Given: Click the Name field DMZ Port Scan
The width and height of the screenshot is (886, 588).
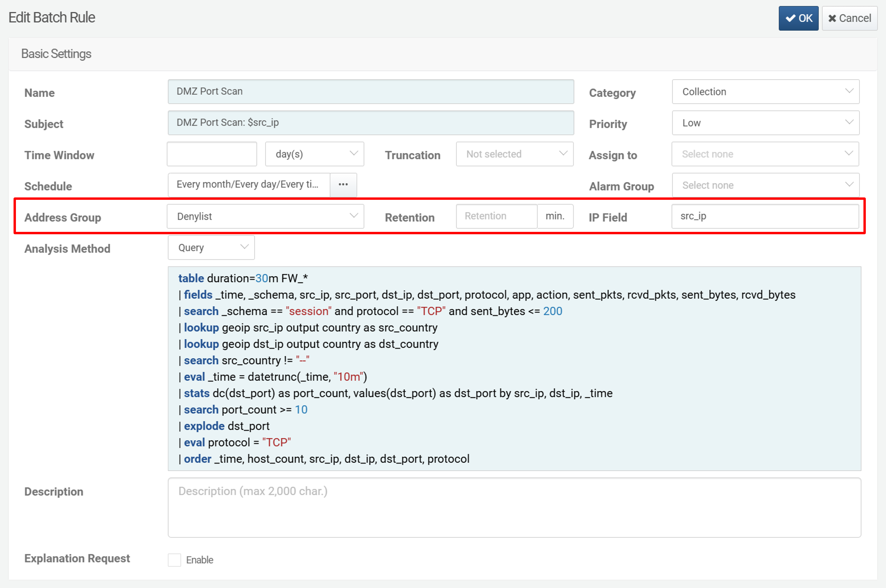Looking at the screenshot, I should click(x=371, y=91).
